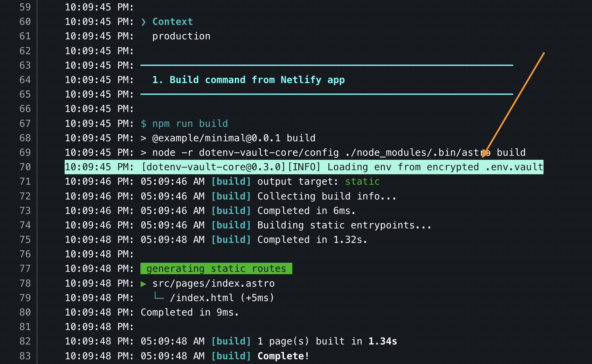This screenshot has width=592, height=364.
Task: Click the 'Build command from Netlify app' heading
Action: [x=249, y=80]
